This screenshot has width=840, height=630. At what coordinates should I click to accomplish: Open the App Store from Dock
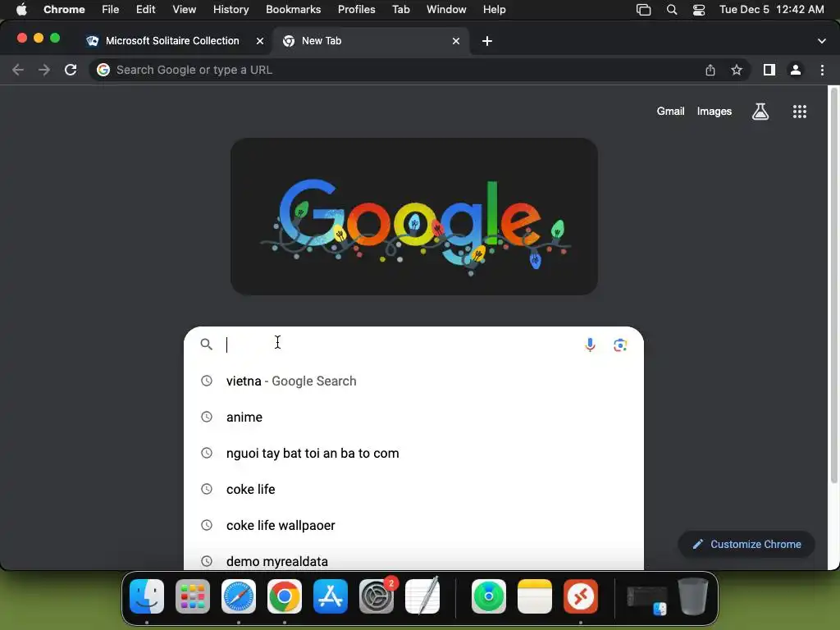click(x=331, y=596)
